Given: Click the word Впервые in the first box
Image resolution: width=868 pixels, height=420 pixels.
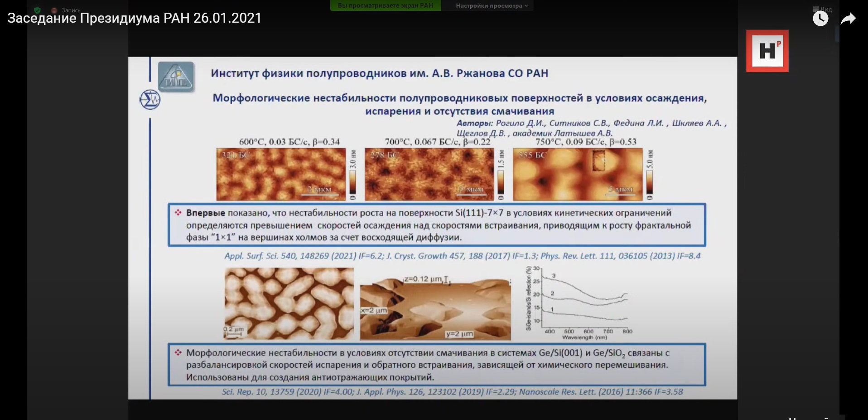Looking at the screenshot, I should coord(206,213).
